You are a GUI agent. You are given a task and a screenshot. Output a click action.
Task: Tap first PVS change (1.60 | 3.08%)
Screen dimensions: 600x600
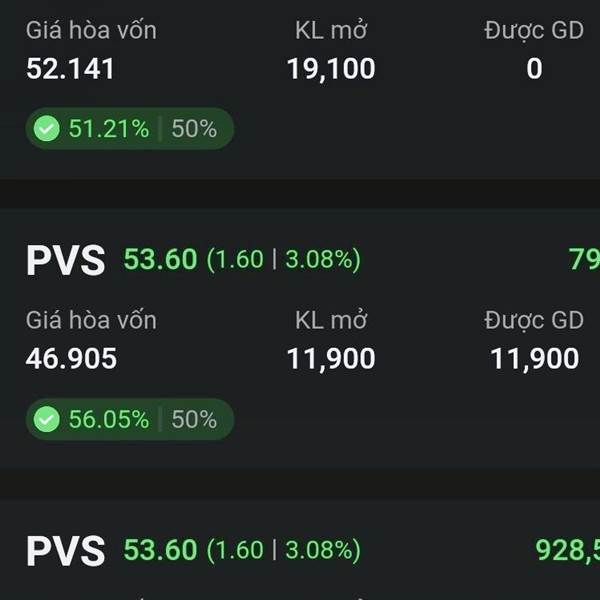(284, 260)
